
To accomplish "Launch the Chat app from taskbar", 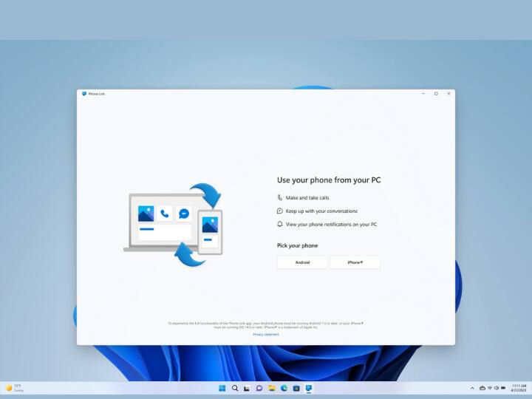I will (x=259, y=388).
